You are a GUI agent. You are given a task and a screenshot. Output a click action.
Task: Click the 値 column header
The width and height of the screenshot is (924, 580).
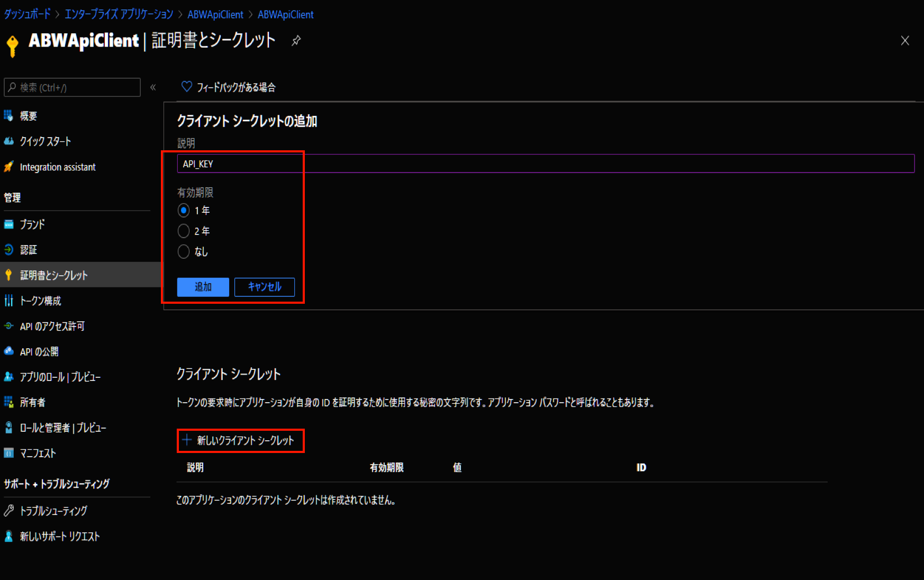pyautogui.click(x=457, y=467)
